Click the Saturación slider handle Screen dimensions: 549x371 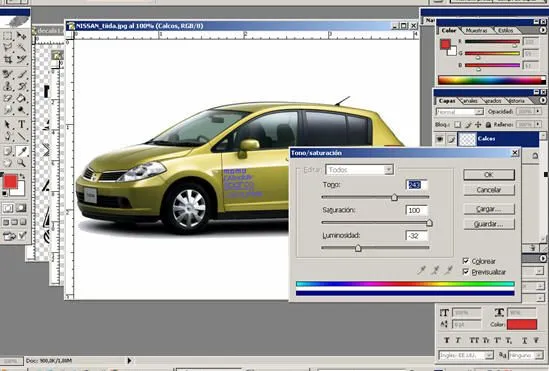429,223
